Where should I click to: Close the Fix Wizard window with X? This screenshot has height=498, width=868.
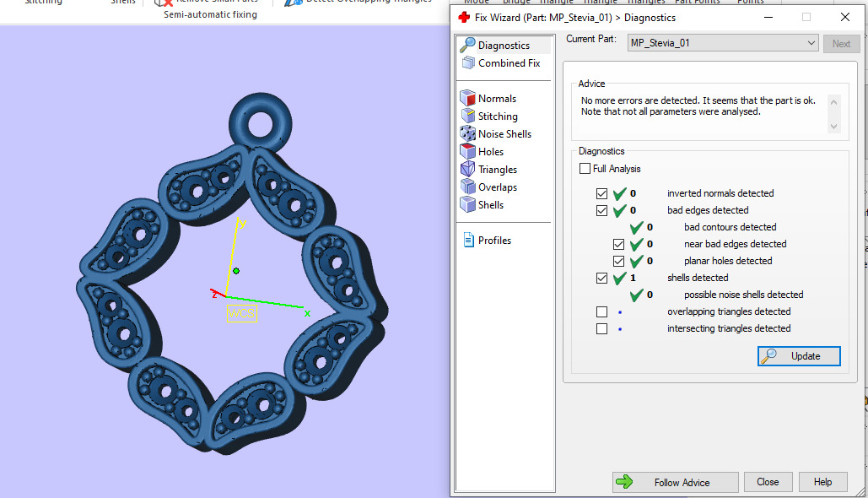click(x=844, y=17)
